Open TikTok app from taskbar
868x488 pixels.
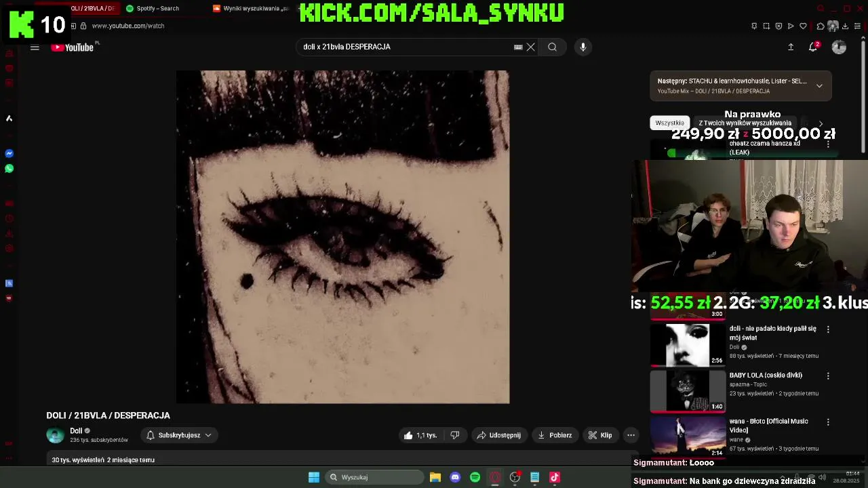pyautogui.click(x=555, y=477)
